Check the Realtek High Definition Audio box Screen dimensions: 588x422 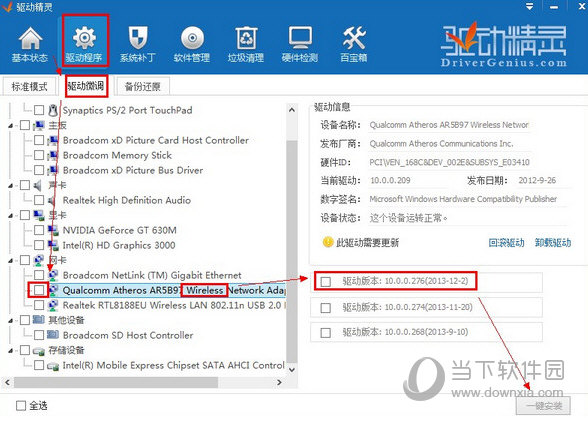39,200
